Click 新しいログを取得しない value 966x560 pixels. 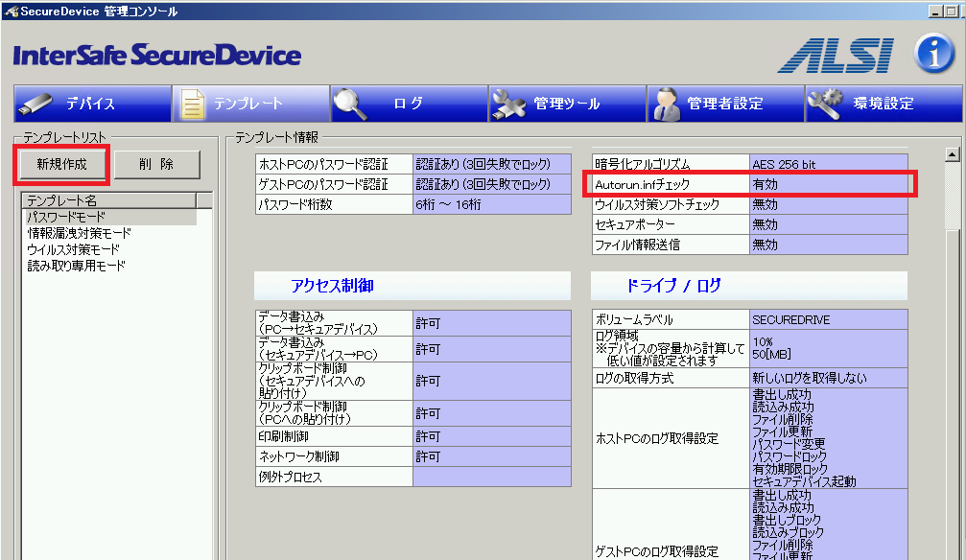(x=828, y=378)
